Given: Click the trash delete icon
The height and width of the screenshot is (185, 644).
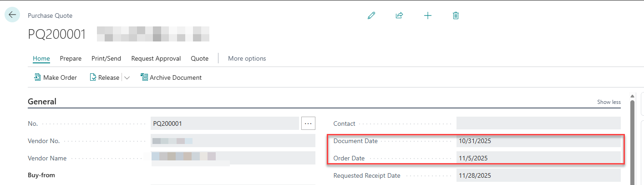Looking at the screenshot, I should pos(456,15).
